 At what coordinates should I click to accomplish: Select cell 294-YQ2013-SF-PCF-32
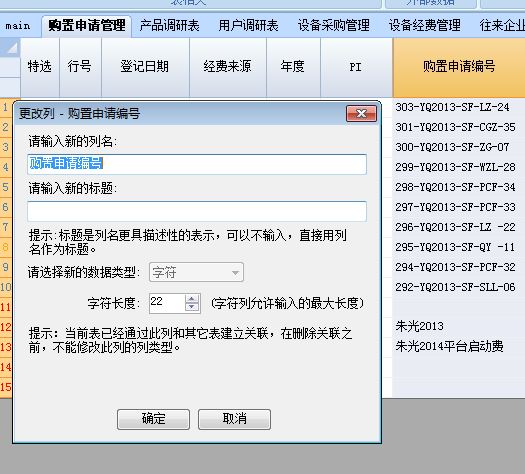[x=459, y=267]
